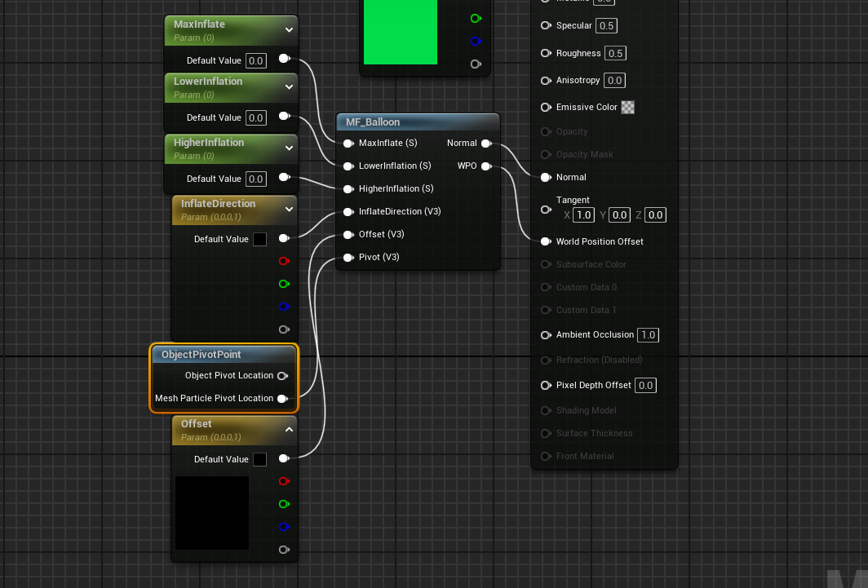Click the Ambient Occlusion input pin

point(546,335)
